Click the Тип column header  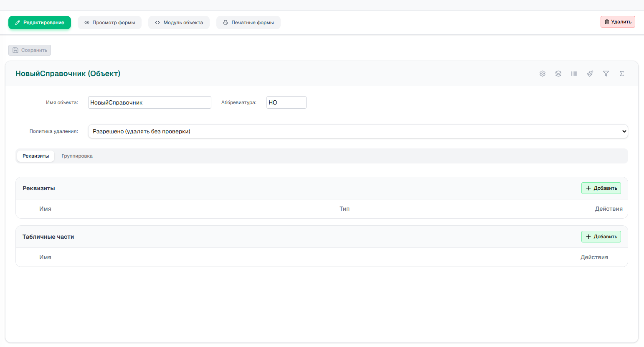(345, 209)
